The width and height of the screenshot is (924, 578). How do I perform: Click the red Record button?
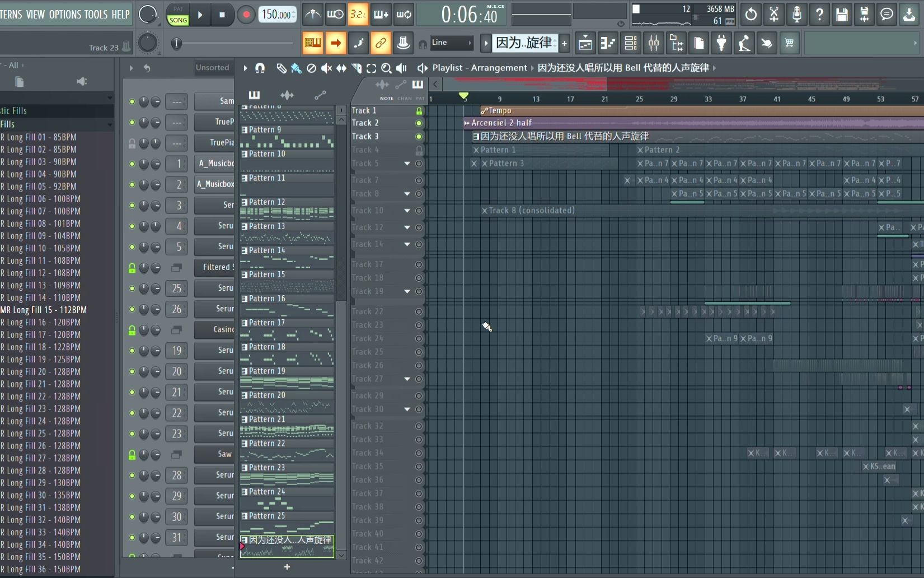pyautogui.click(x=246, y=15)
